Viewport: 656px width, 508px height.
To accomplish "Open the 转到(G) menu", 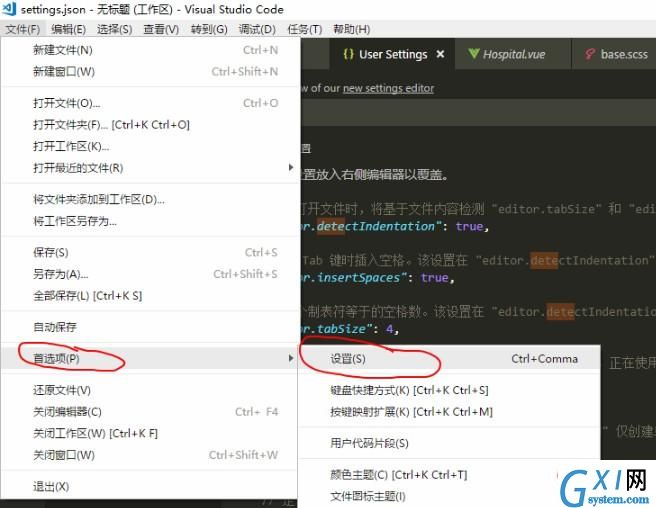I will point(209,29).
